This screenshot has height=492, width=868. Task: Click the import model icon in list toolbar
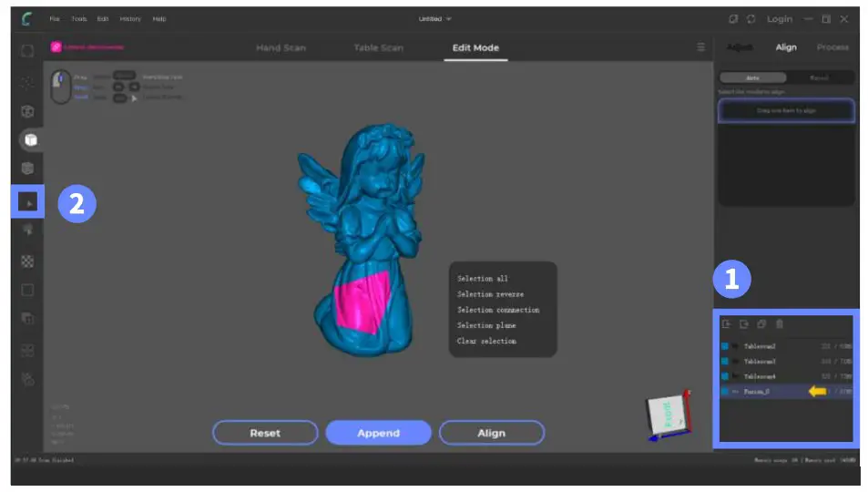(726, 324)
